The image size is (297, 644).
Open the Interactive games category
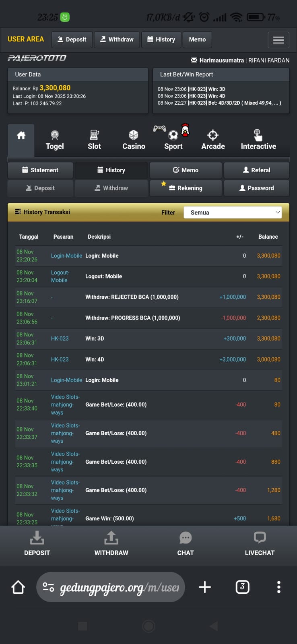click(x=258, y=140)
